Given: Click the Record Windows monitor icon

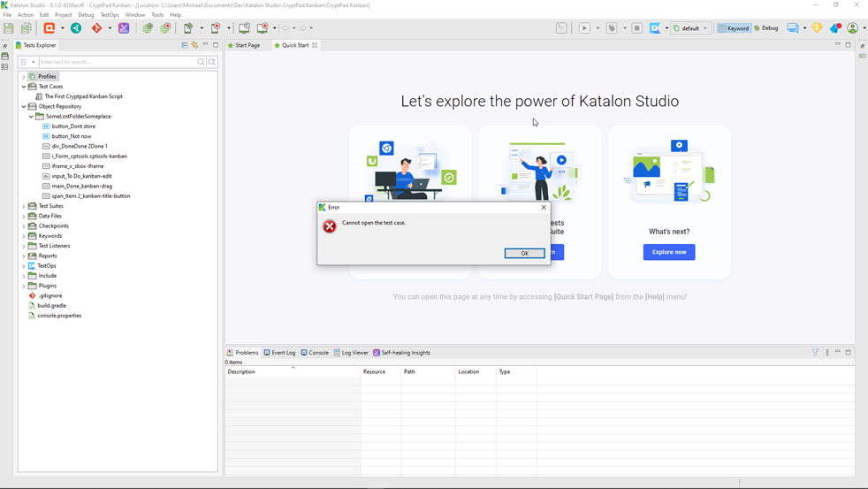Looking at the screenshot, I should (x=263, y=27).
